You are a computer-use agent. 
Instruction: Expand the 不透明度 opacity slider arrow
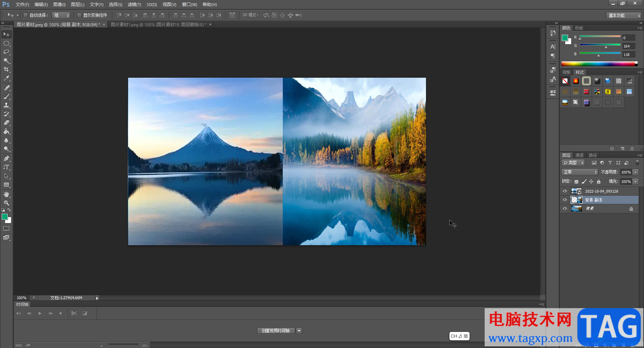click(x=636, y=172)
